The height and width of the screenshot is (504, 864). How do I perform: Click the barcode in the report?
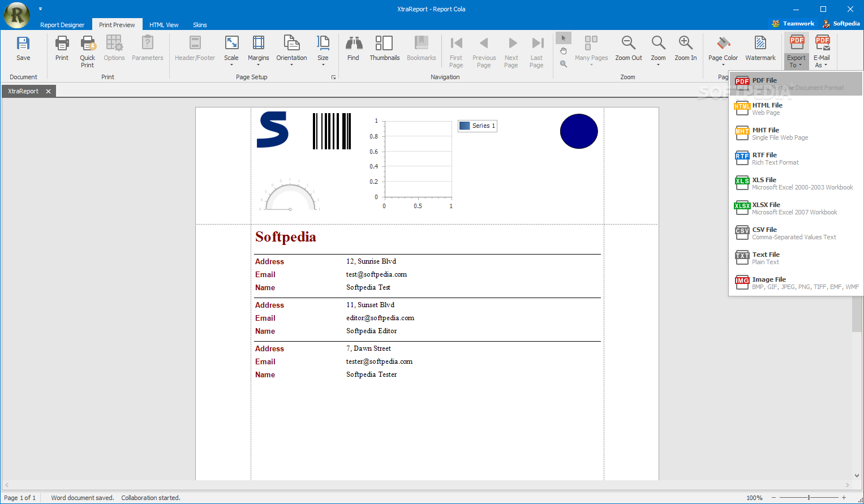click(x=332, y=131)
